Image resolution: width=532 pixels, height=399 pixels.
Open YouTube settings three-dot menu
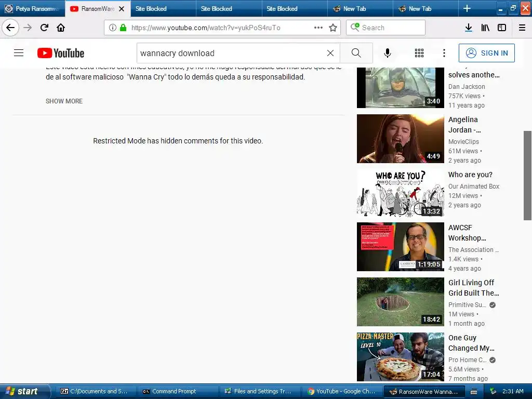pos(444,53)
